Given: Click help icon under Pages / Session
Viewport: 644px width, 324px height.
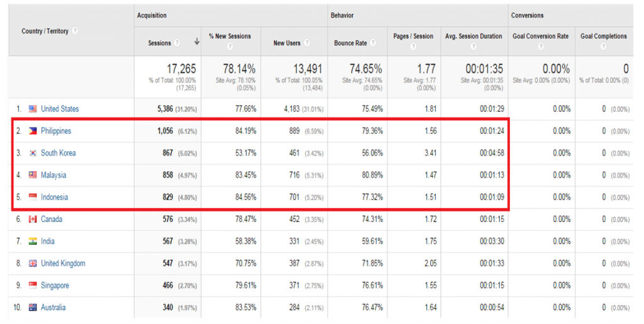Looking at the screenshot, I should 413,47.
